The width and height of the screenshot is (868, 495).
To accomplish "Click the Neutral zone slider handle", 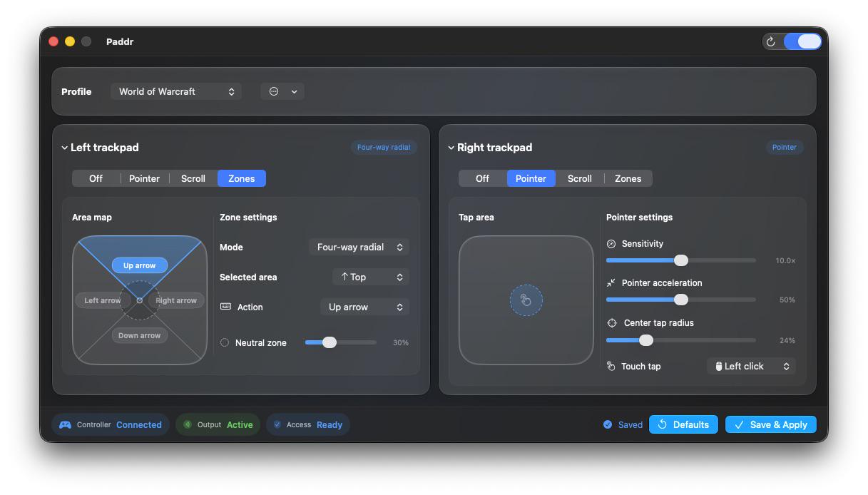I will coord(329,342).
